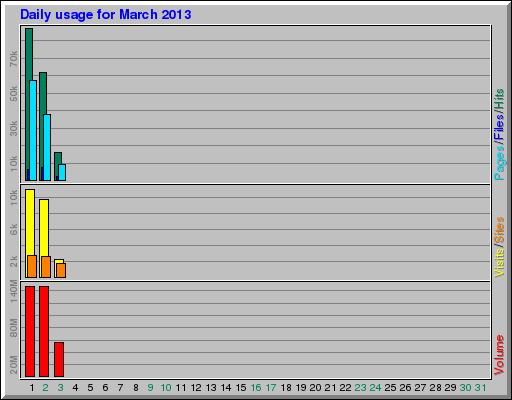This screenshot has width=512, height=400.
Task: Click the '20M' axis label
Action: click(13, 365)
